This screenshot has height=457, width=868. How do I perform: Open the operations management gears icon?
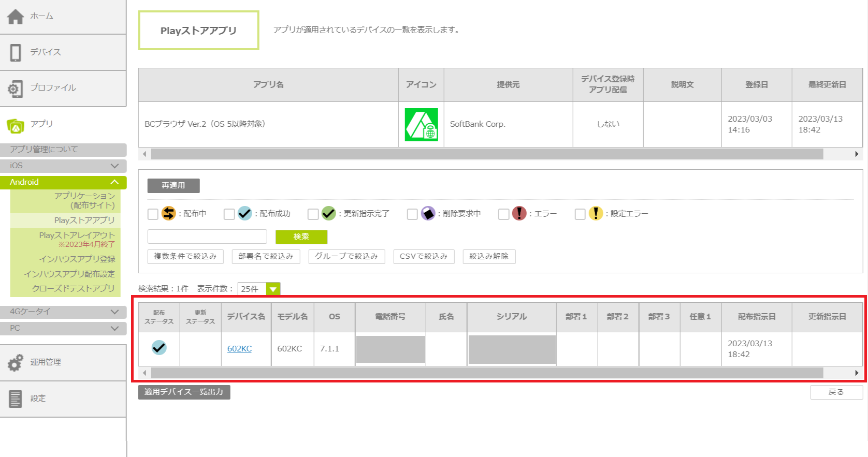[16, 363]
